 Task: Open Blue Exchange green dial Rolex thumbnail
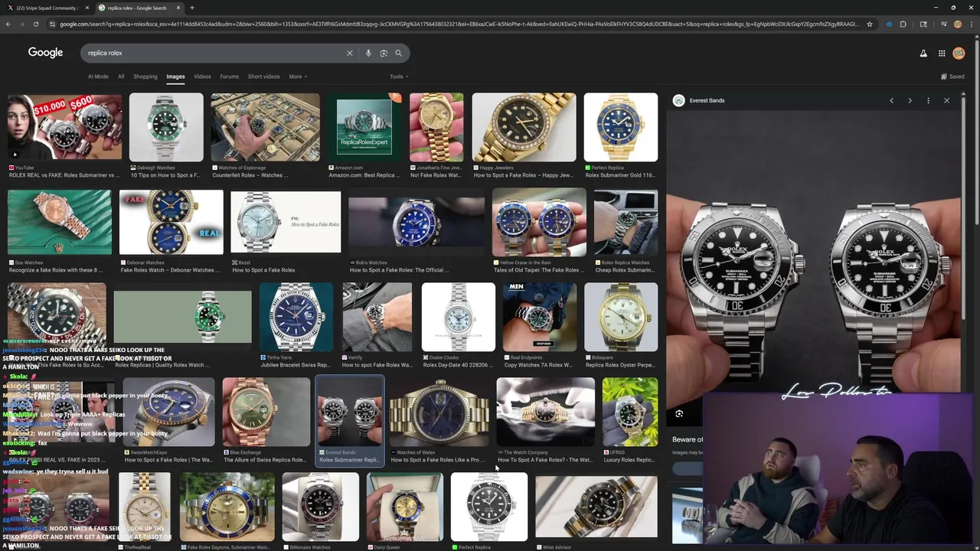tap(266, 412)
